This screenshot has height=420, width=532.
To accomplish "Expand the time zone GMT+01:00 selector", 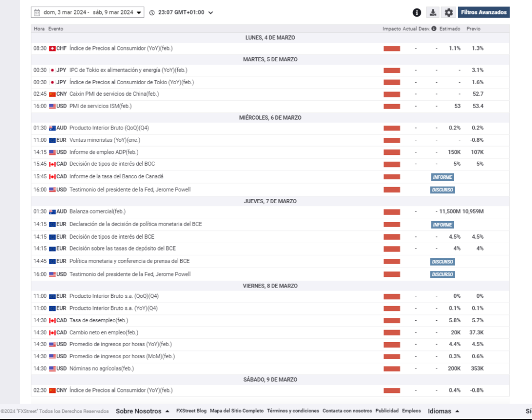I will 210,12.
